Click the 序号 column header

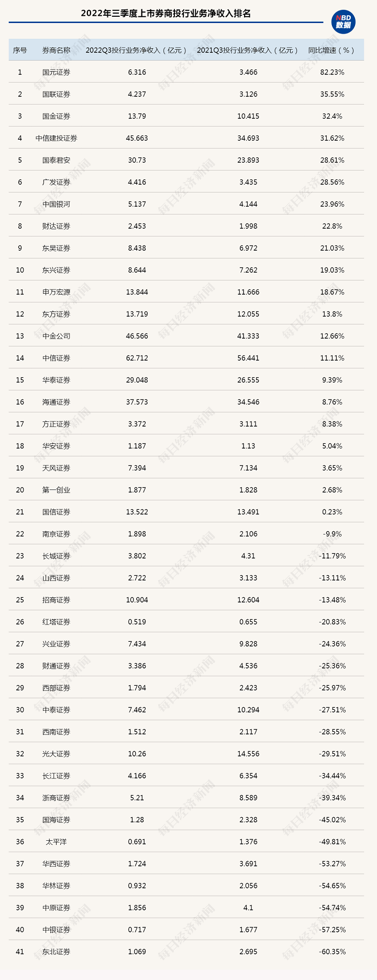(x=20, y=50)
